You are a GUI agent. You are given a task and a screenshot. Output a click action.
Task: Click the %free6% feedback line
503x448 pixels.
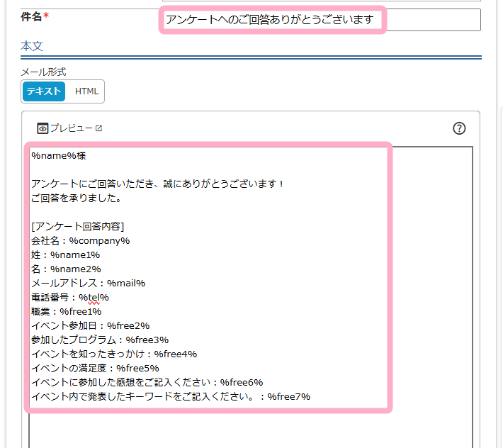tap(147, 383)
